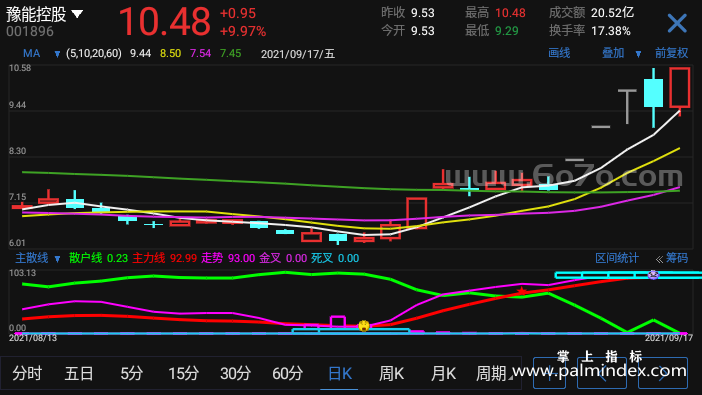
Task: Go to next bar with right arrow
Action: tap(663, 373)
